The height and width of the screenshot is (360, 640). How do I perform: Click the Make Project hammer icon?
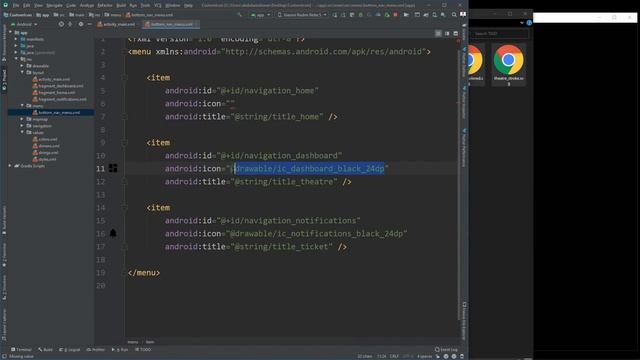click(240, 15)
